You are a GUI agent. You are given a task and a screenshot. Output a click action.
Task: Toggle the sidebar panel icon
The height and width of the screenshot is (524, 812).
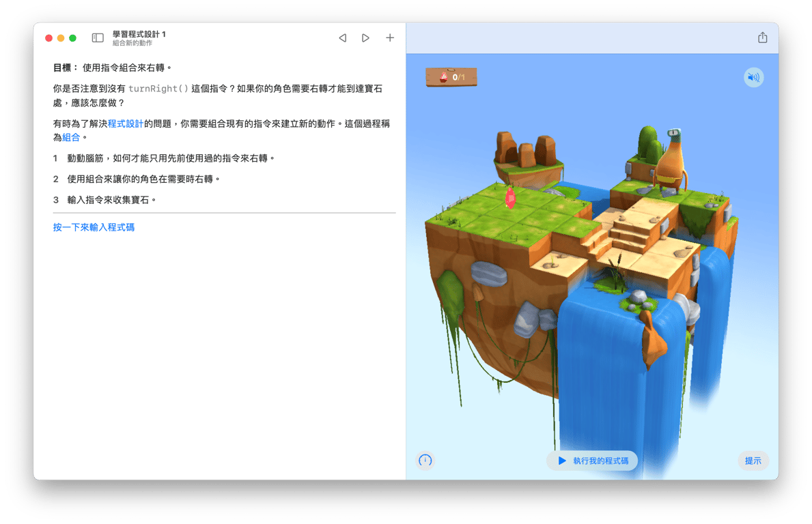click(x=98, y=38)
